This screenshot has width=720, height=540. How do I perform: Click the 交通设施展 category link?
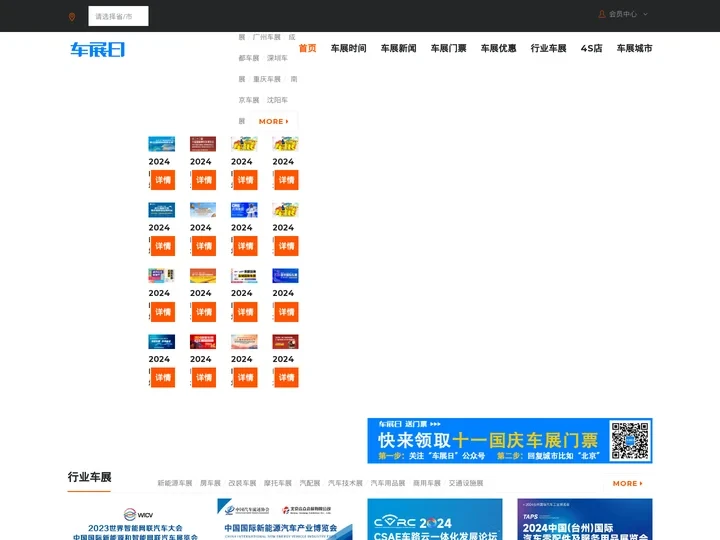point(466,483)
